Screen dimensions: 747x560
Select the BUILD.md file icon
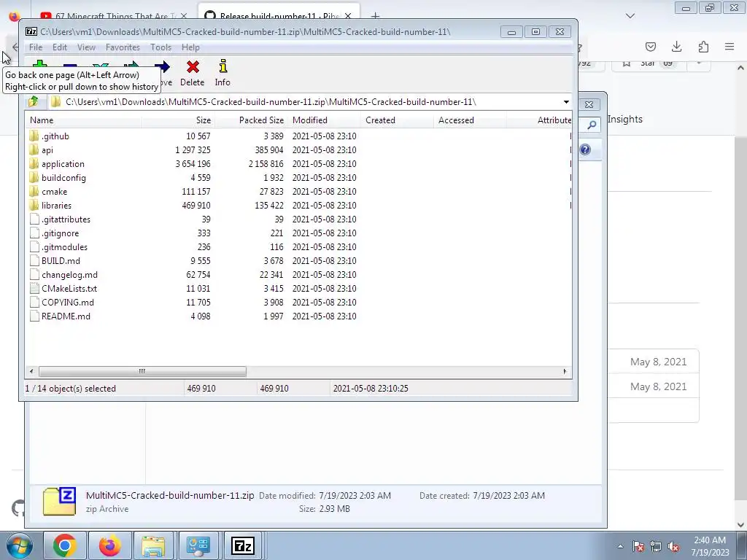[34, 260]
